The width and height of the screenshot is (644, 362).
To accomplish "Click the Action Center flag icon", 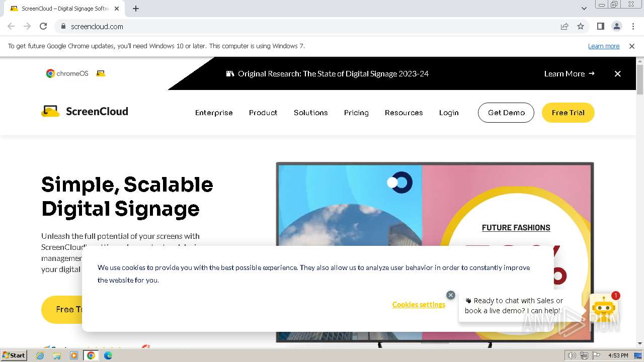I will (596, 355).
